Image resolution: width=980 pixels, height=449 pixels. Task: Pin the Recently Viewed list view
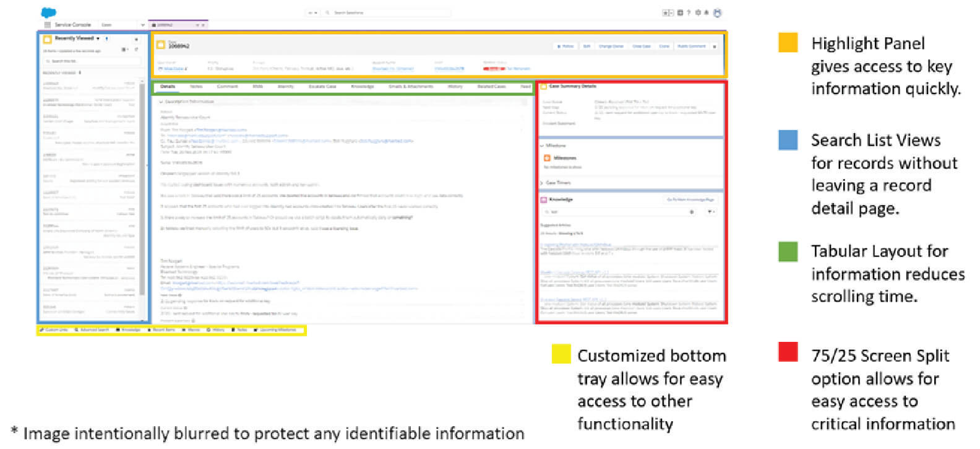107,39
